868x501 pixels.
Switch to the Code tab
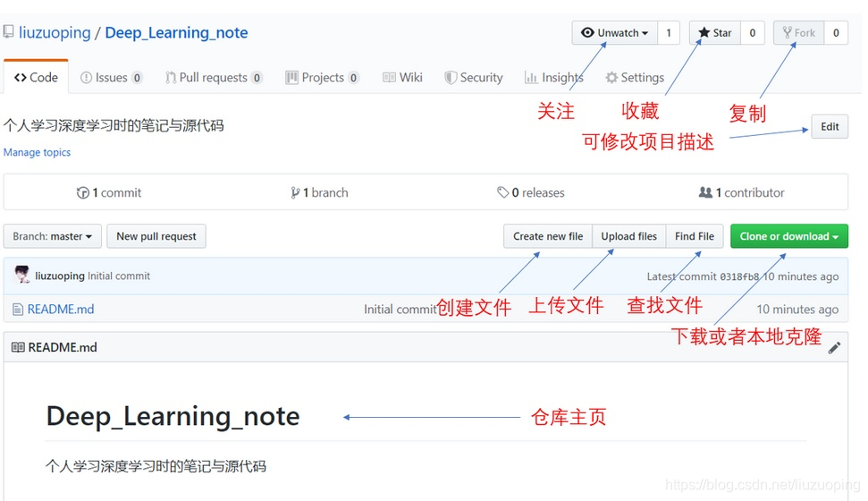tap(36, 77)
